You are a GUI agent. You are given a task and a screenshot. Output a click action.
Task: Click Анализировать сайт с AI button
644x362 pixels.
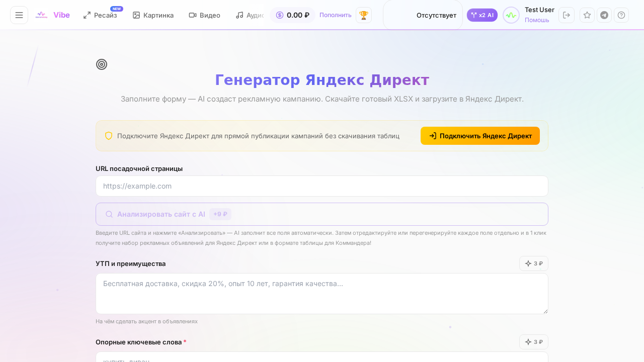[x=322, y=214]
